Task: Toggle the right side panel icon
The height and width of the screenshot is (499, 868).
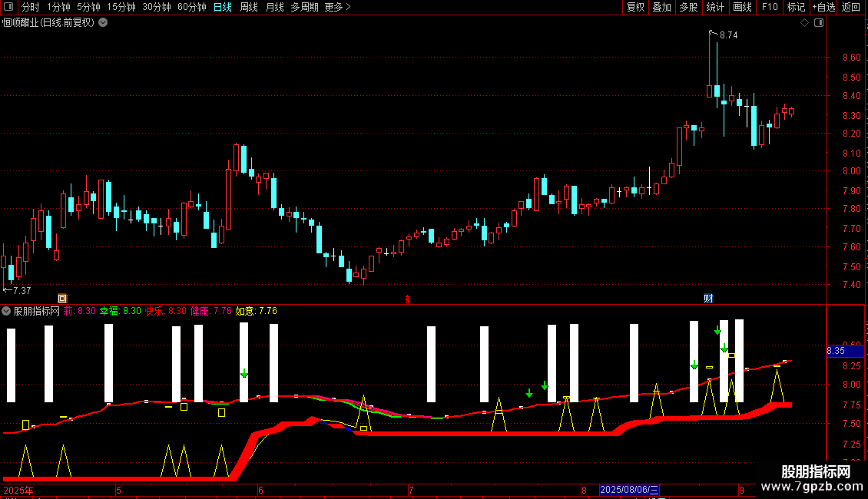Action: (x=819, y=23)
